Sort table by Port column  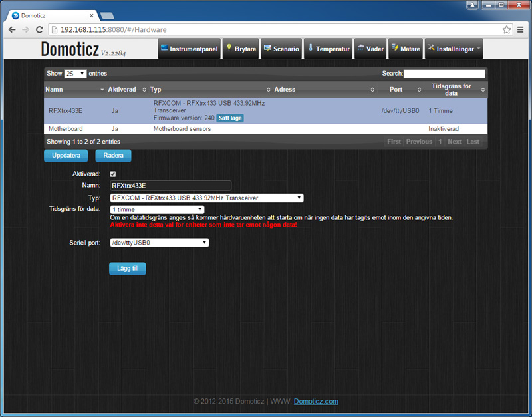(400, 90)
